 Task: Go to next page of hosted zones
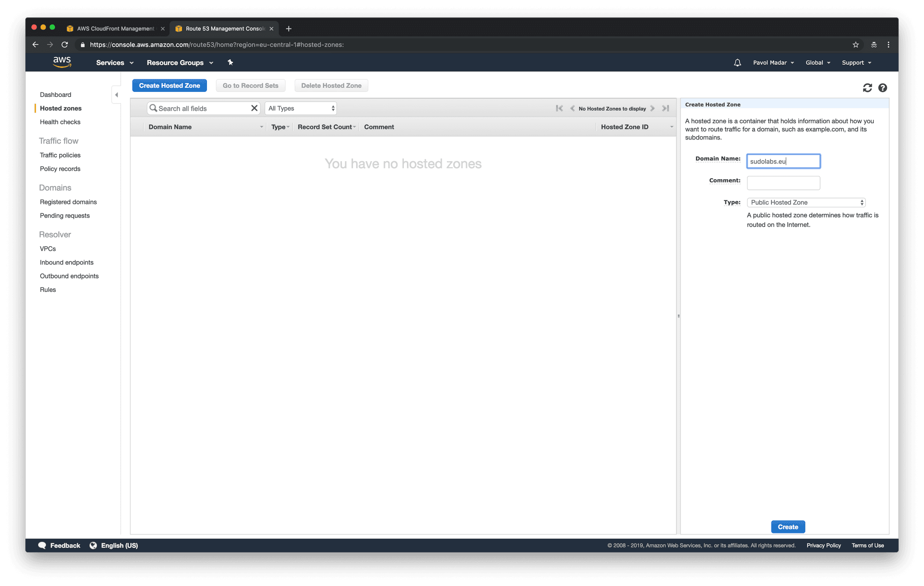click(652, 108)
